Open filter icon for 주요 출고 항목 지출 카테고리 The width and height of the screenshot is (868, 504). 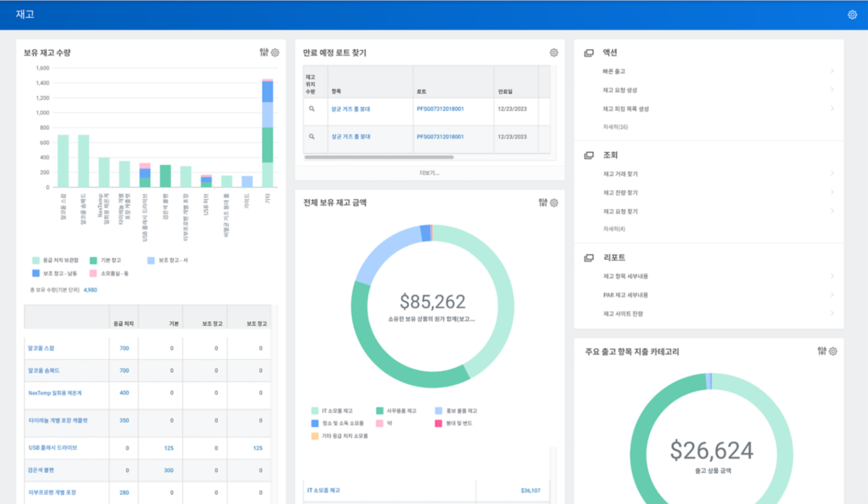point(822,351)
